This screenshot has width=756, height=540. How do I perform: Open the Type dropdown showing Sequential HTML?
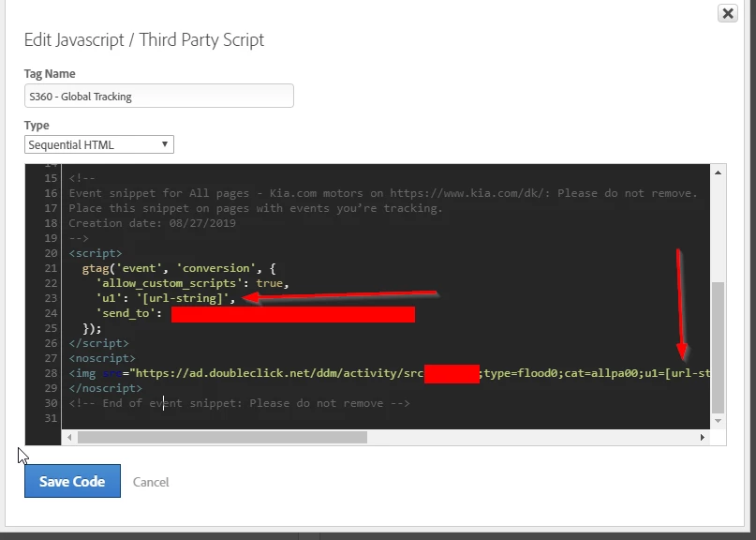pos(99,144)
